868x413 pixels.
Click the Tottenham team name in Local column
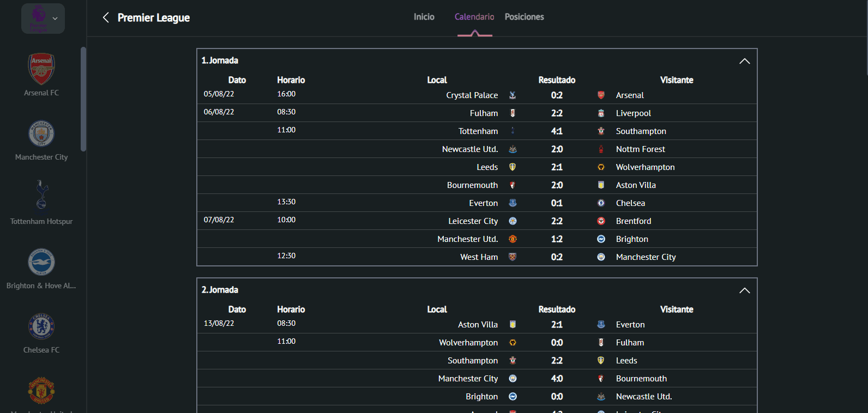coord(478,131)
